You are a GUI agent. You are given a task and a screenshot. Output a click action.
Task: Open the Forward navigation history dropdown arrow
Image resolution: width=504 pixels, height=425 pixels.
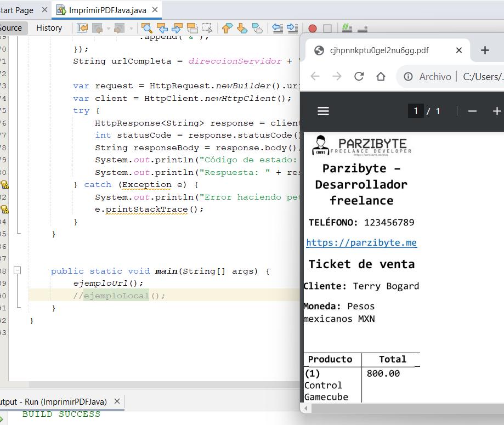tap(131, 29)
